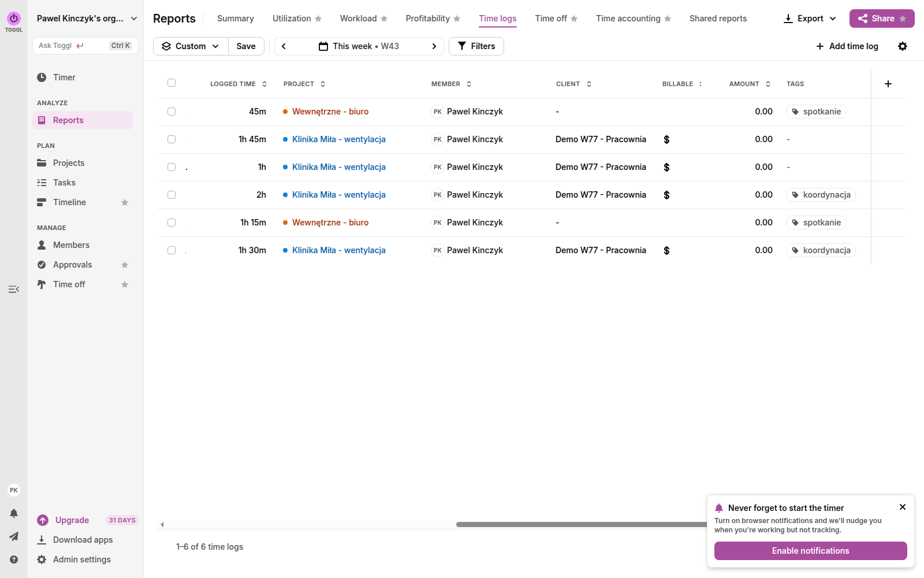
Task: Click billable dollar icon in 1h 45m row
Action: click(666, 139)
